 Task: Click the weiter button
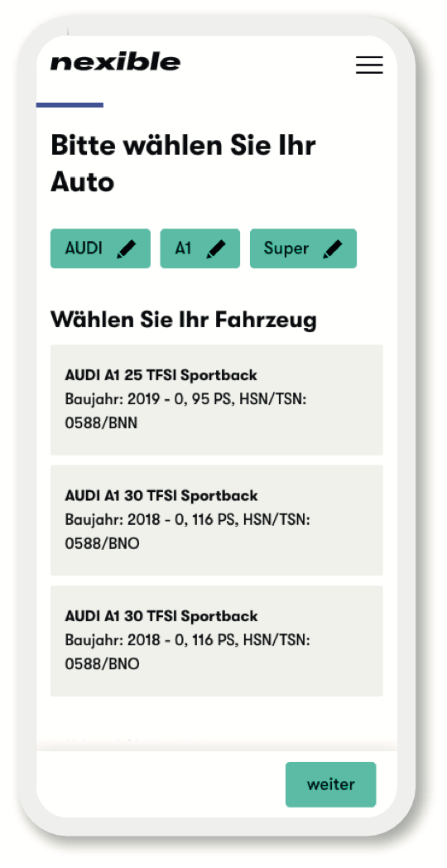click(x=331, y=784)
